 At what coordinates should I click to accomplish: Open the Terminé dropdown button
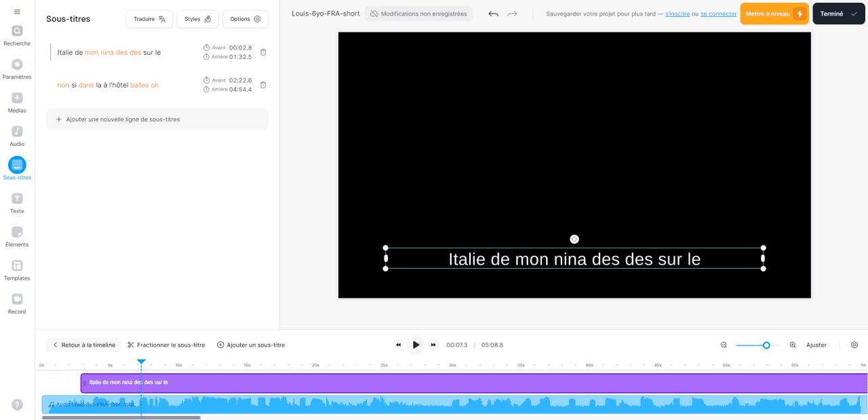pyautogui.click(x=839, y=14)
